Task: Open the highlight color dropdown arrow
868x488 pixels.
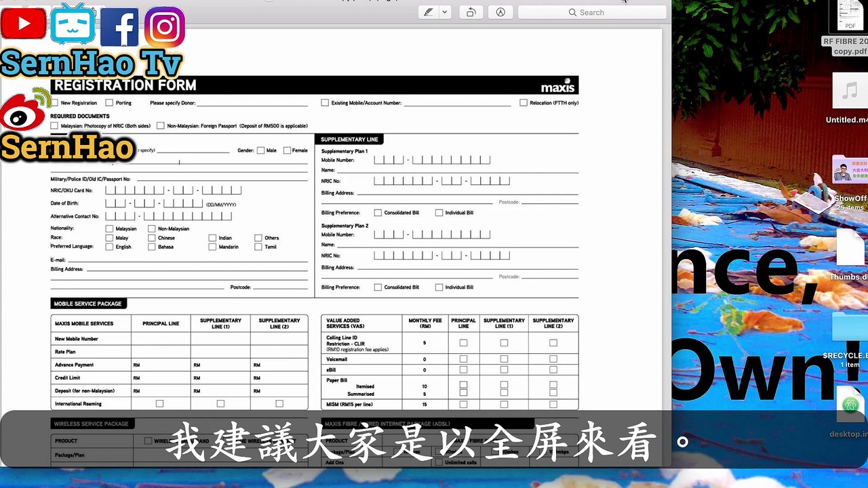Action: 445,12
